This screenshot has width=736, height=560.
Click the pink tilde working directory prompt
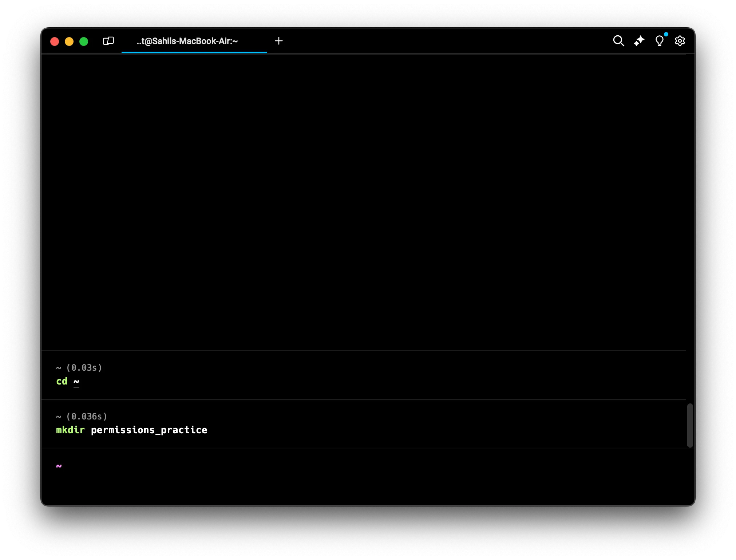point(59,466)
